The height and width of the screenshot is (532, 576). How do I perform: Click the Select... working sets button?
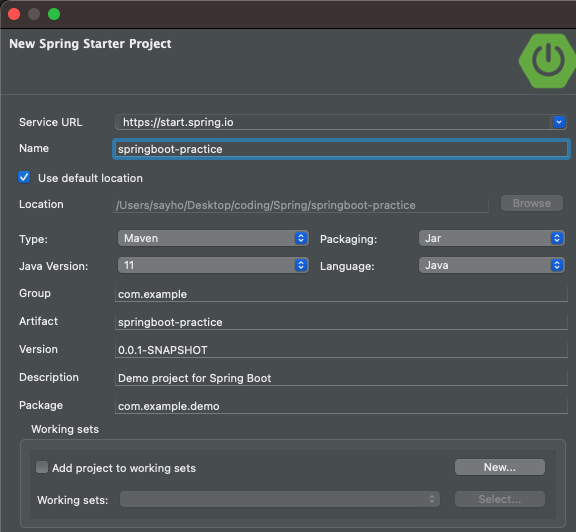tap(500, 499)
